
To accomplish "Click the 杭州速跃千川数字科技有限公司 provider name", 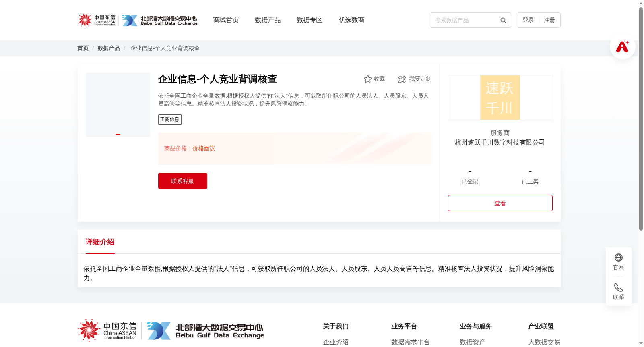I will [x=500, y=143].
